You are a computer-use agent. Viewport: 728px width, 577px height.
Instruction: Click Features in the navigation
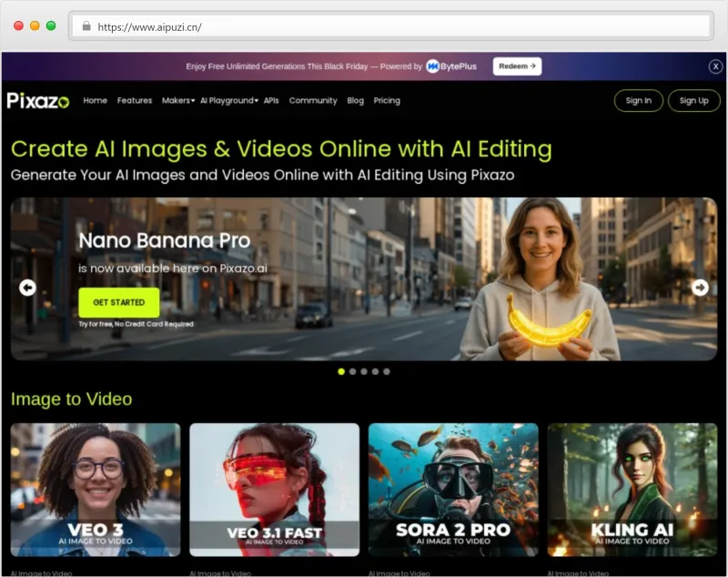pos(135,101)
